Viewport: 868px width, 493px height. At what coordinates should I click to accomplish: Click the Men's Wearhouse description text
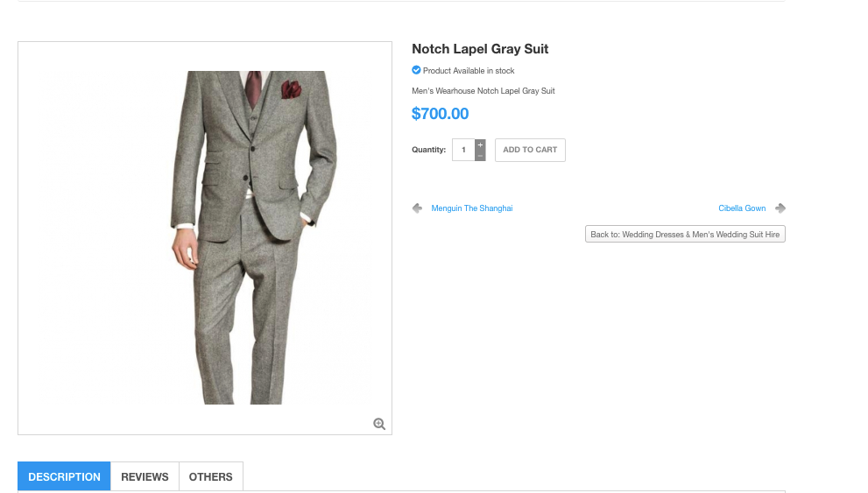[x=483, y=91]
